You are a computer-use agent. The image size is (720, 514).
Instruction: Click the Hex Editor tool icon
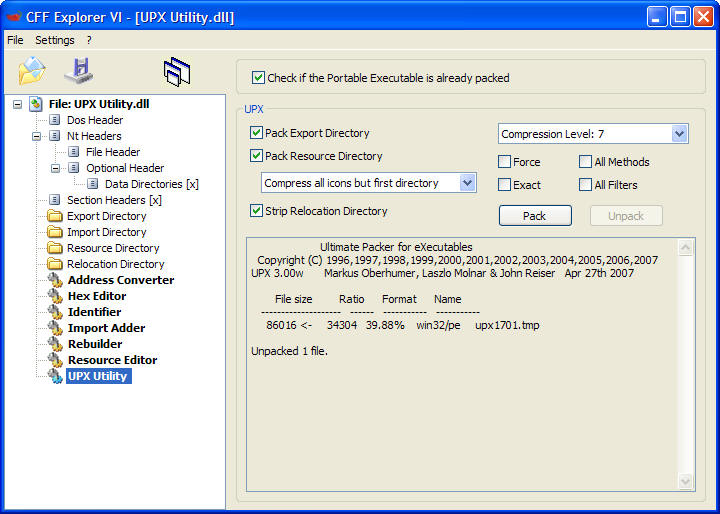[55, 296]
